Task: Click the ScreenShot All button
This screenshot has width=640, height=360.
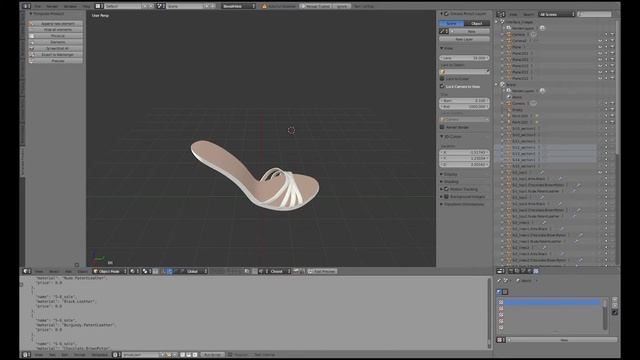Action: pos(56,48)
